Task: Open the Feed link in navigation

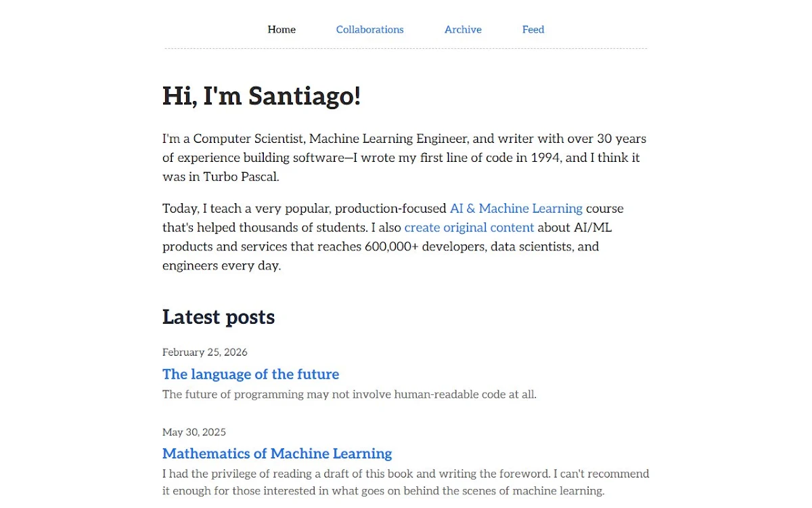Action: [533, 29]
